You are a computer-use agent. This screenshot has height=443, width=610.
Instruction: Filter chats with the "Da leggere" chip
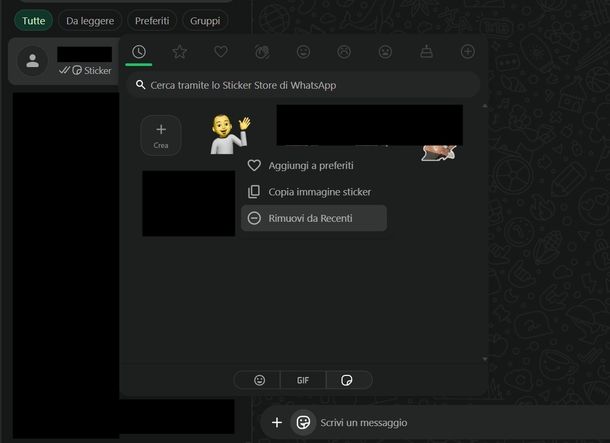pos(90,20)
